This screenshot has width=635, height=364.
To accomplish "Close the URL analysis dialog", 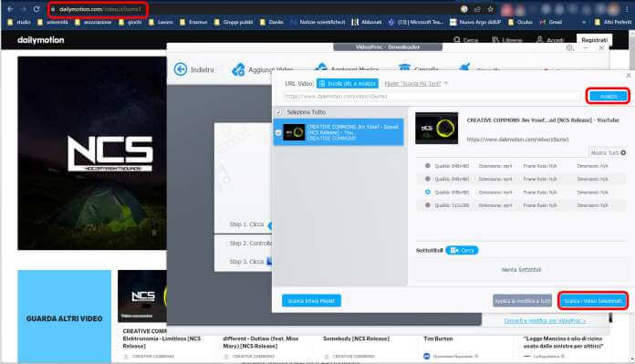I will pos(628,76).
